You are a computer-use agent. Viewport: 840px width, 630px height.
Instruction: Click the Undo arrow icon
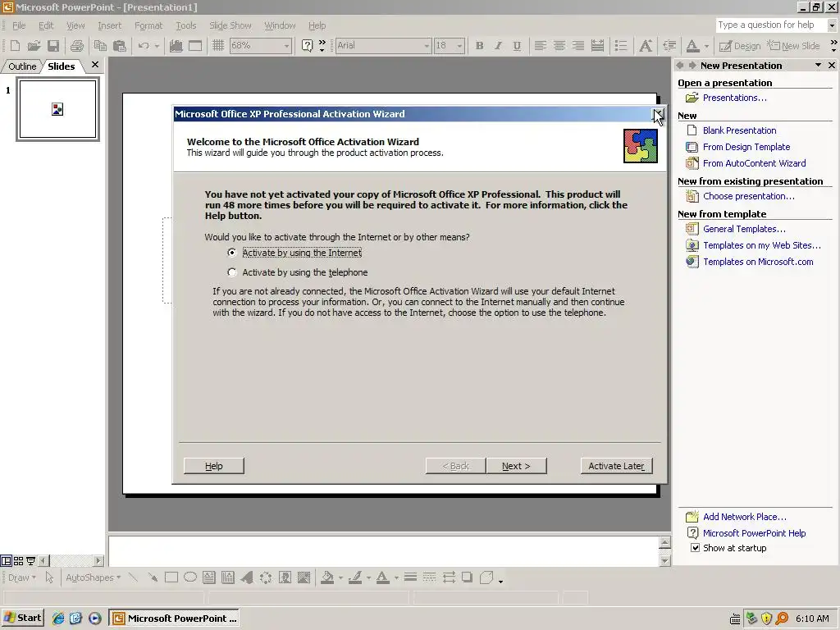tap(143, 46)
